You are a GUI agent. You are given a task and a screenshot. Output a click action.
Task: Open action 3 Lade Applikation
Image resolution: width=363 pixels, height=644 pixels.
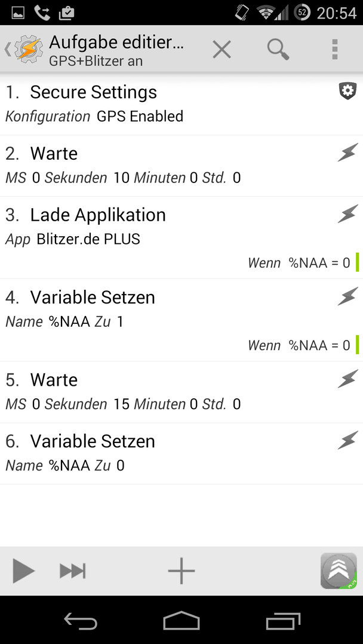(x=181, y=238)
